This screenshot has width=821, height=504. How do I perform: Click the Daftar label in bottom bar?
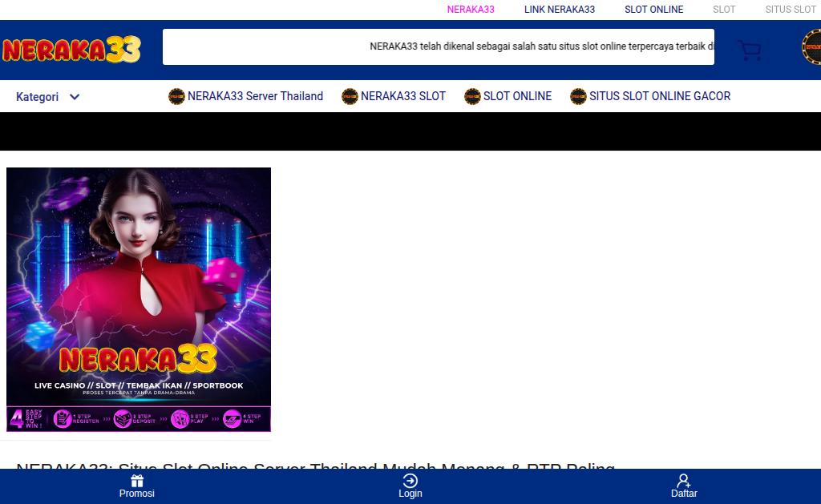tap(684, 494)
